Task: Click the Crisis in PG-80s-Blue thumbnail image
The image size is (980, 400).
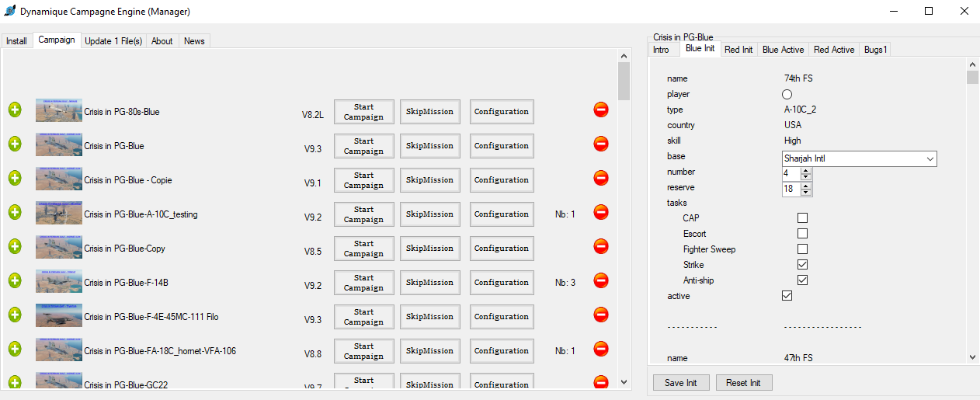Action: coord(58,110)
